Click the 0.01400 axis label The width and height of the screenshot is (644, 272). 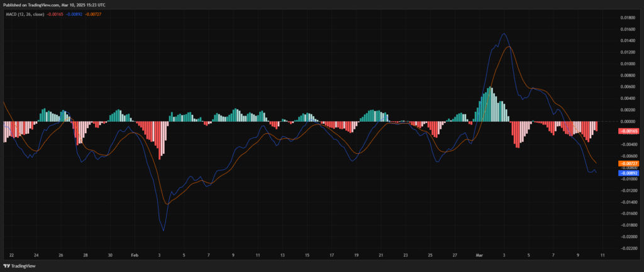pos(629,41)
